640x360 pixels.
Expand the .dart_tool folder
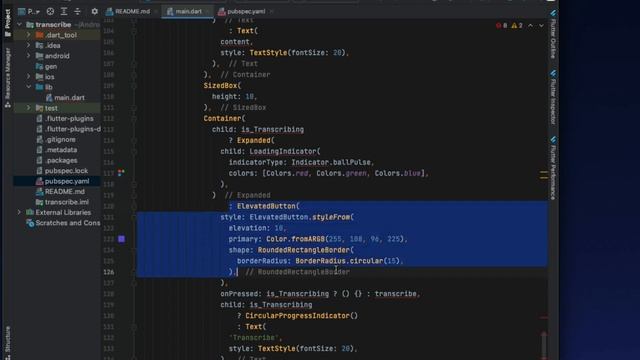(x=29, y=35)
